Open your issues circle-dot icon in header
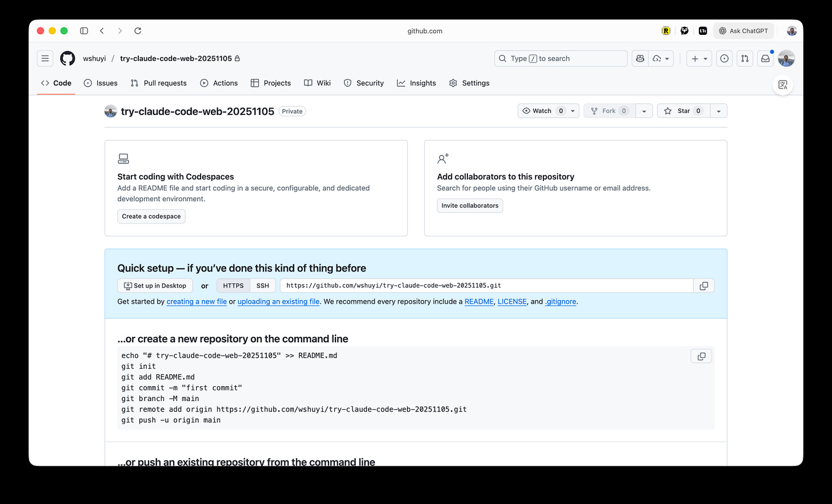The image size is (832, 504). pos(724,58)
